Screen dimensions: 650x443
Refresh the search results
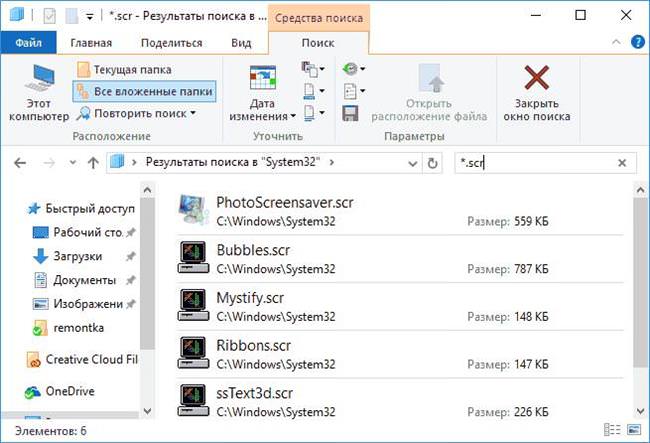[432, 163]
